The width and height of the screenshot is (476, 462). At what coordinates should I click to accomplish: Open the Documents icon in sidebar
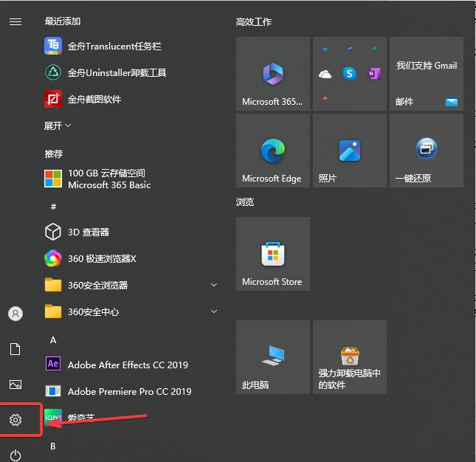tap(15, 349)
